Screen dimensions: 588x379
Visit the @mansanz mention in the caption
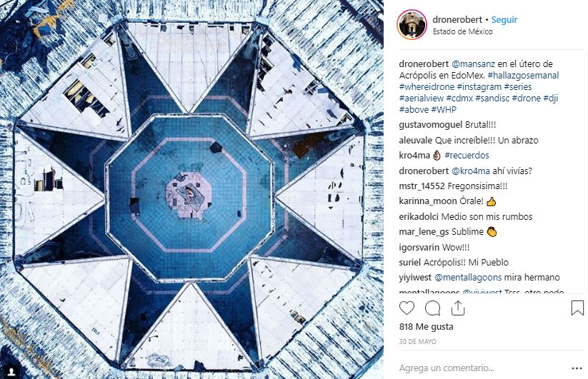(473, 64)
